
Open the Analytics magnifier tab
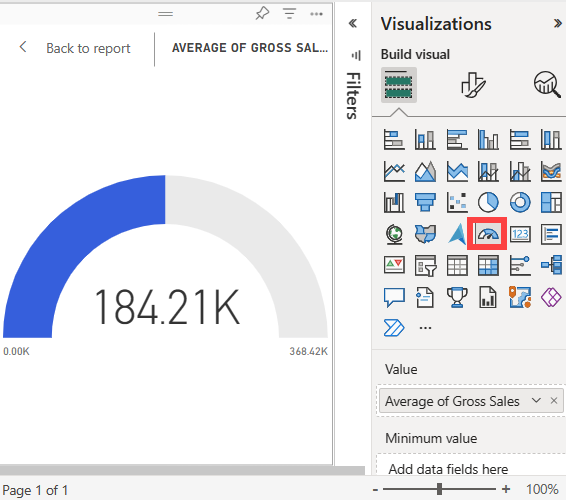pos(547,85)
